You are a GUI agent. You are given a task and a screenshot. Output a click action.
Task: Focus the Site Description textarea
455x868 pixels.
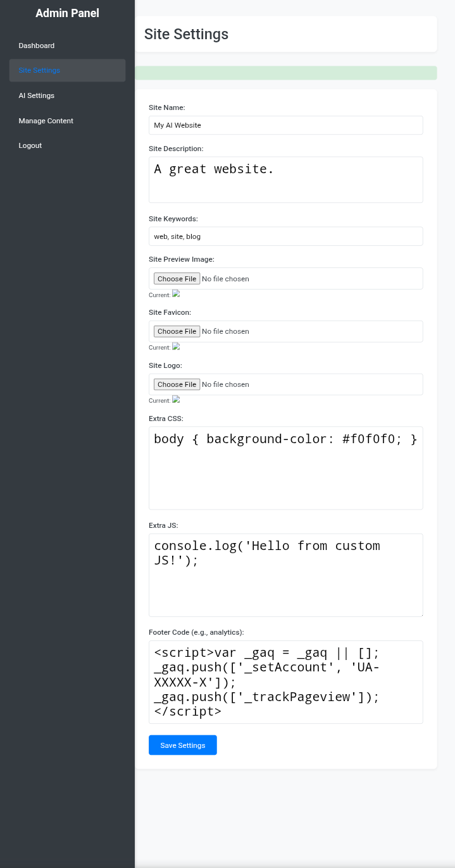[285, 180]
